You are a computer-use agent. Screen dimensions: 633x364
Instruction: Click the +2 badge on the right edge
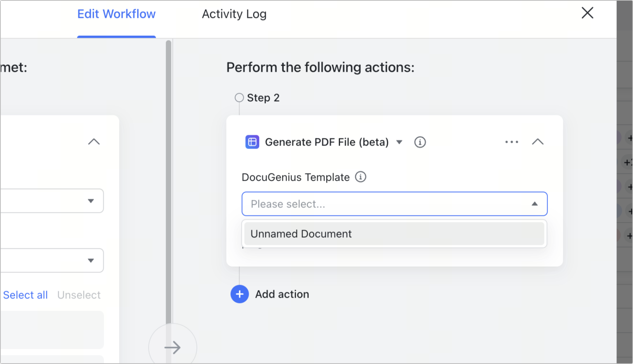628,163
